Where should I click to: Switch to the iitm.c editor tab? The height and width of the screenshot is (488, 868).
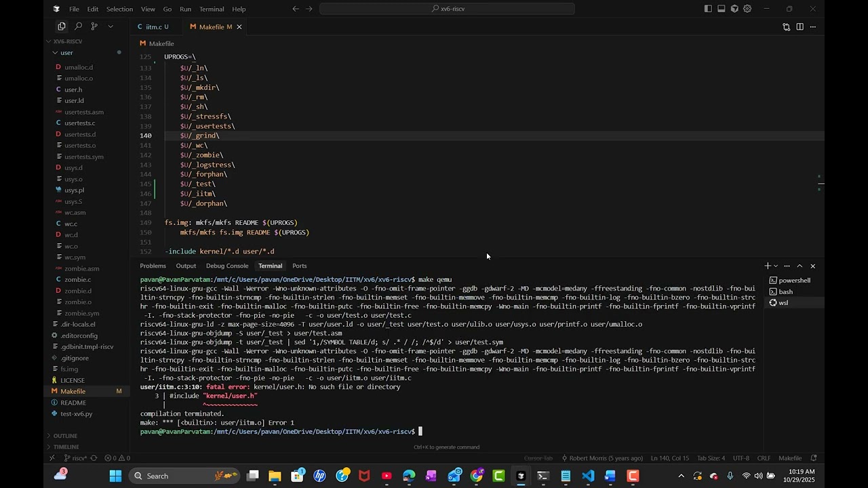[x=155, y=26]
